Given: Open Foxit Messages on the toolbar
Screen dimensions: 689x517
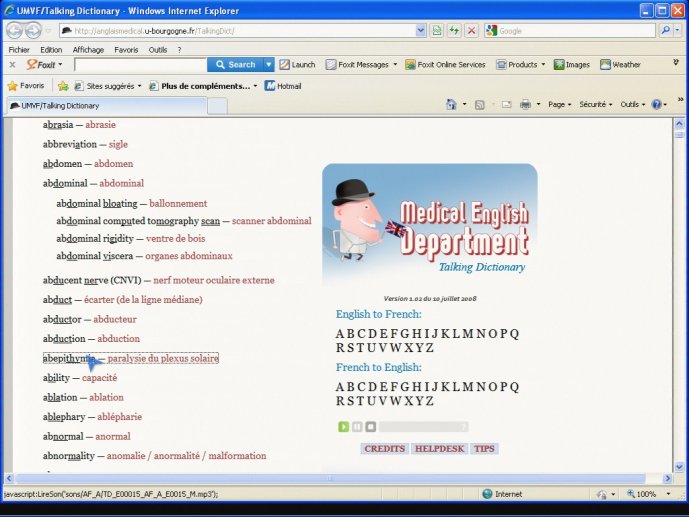Looking at the screenshot, I should 361,65.
